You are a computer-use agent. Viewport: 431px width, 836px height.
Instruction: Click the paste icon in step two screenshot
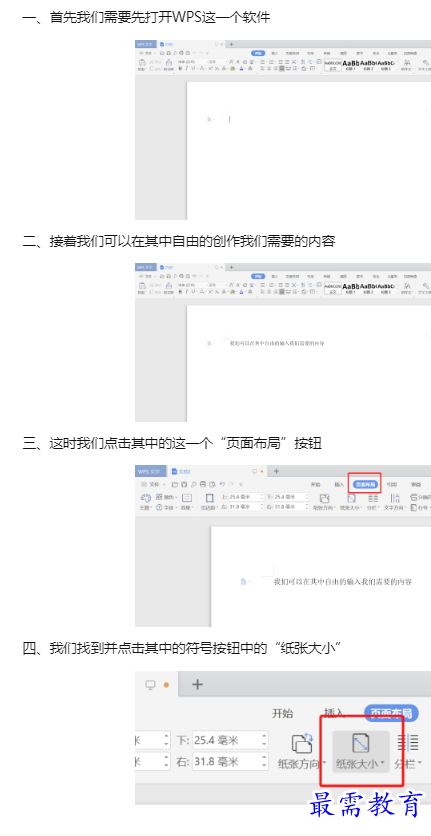click(142, 286)
